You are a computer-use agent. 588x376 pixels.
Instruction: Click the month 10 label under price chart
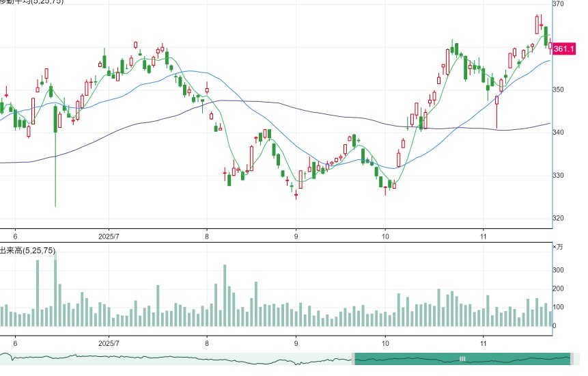[385, 237]
